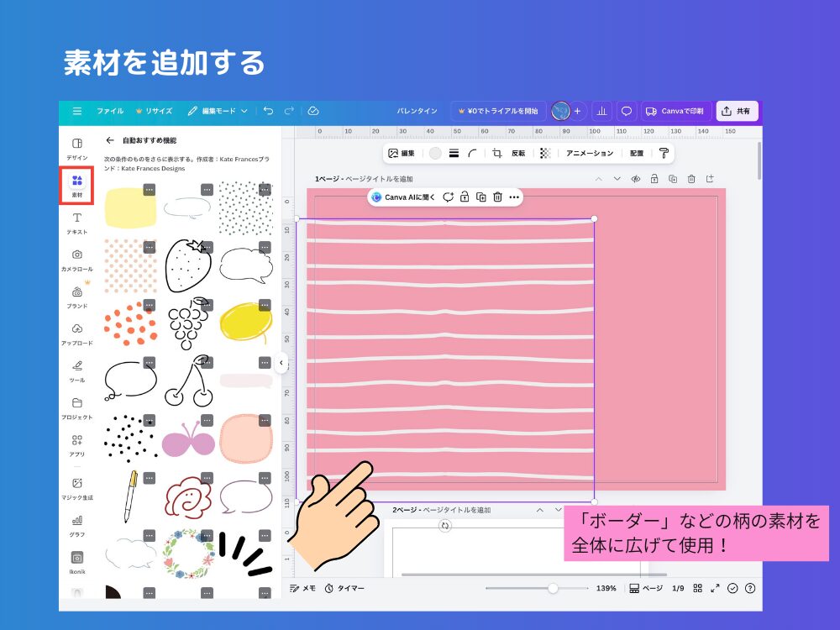Click the 共有 (Share) button
Viewport: 840px width, 630px height.
[x=738, y=110]
